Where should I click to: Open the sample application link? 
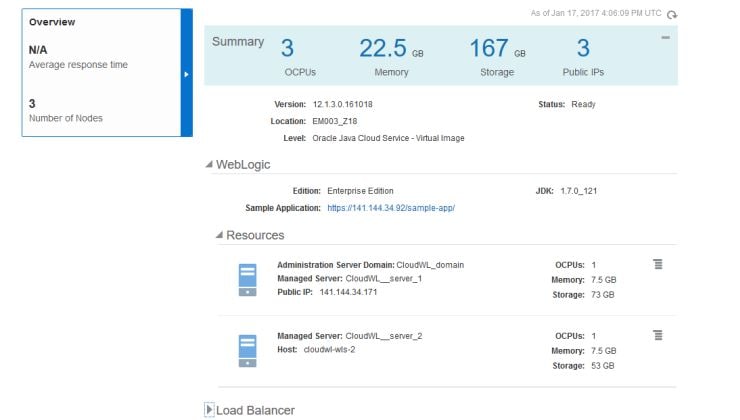point(391,208)
